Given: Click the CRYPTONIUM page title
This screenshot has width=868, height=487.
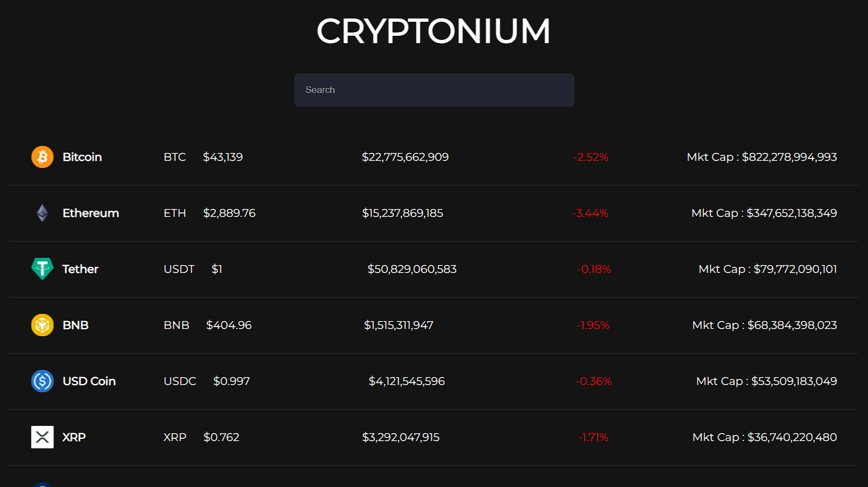Looking at the screenshot, I should (433, 31).
